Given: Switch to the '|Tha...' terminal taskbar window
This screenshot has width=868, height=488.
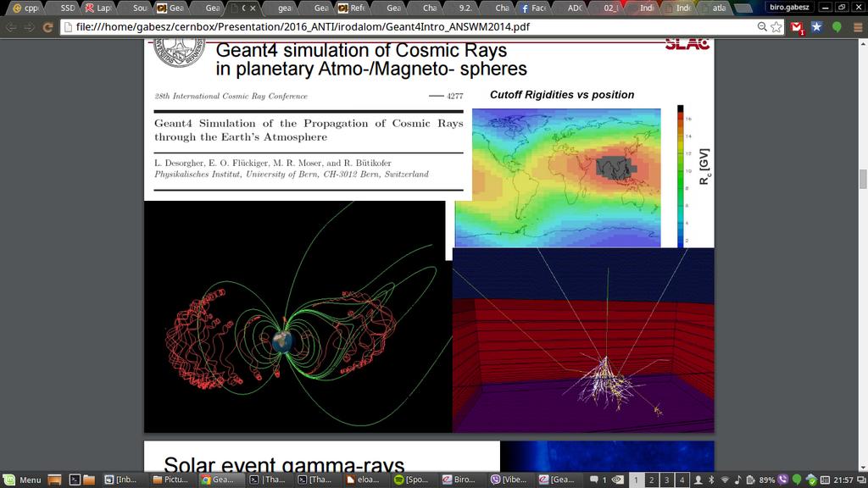Looking at the screenshot, I should (268, 480).
